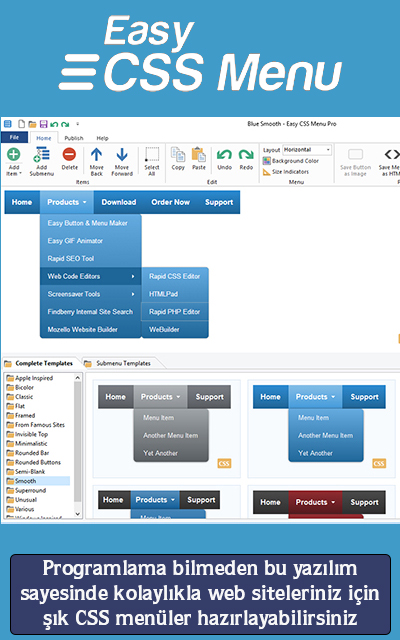Open Background Color option

click(291, 161)
